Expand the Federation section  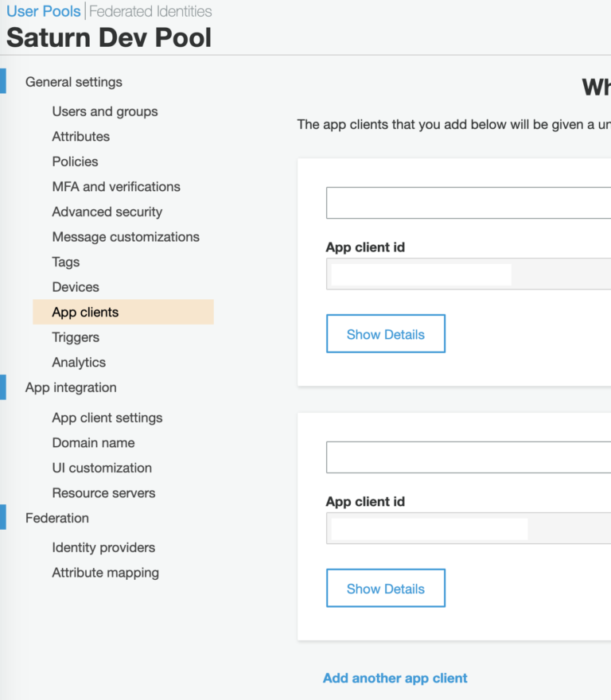tap(56, 518)
